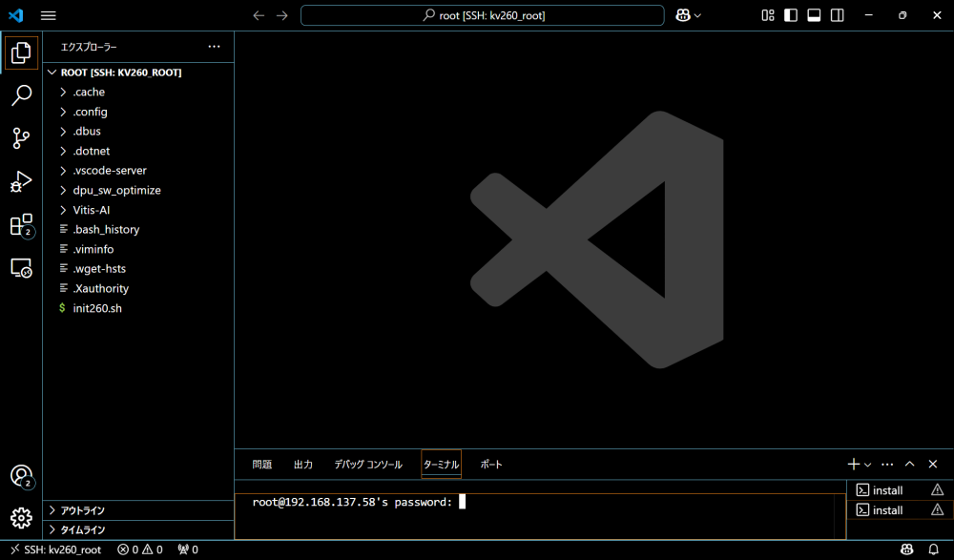
Task: Open the Copilot dropdown chevron in title bar
Action: point(697,16)
